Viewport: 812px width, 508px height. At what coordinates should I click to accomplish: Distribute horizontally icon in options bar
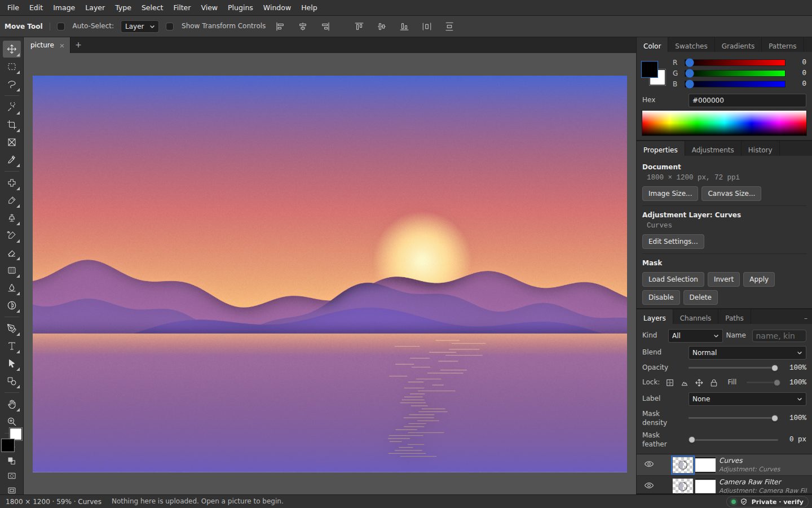coord(427,27)
